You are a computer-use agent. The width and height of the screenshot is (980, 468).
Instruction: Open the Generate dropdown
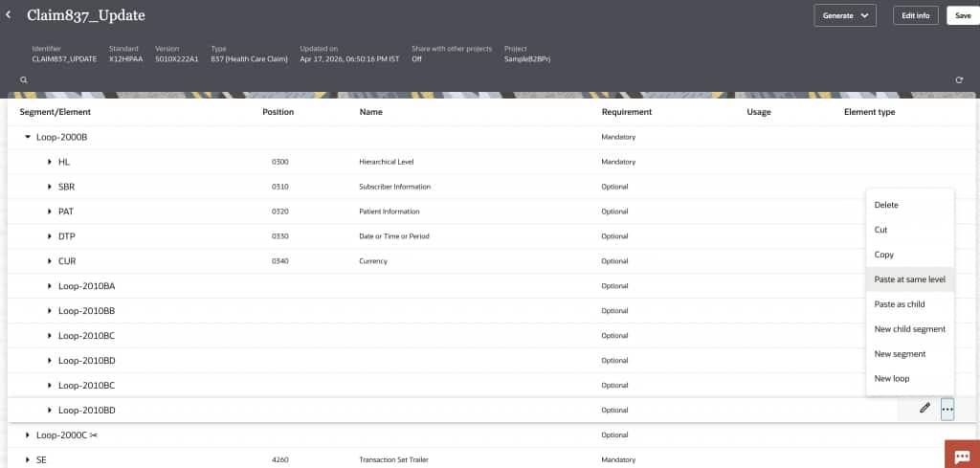coord(845,15)
